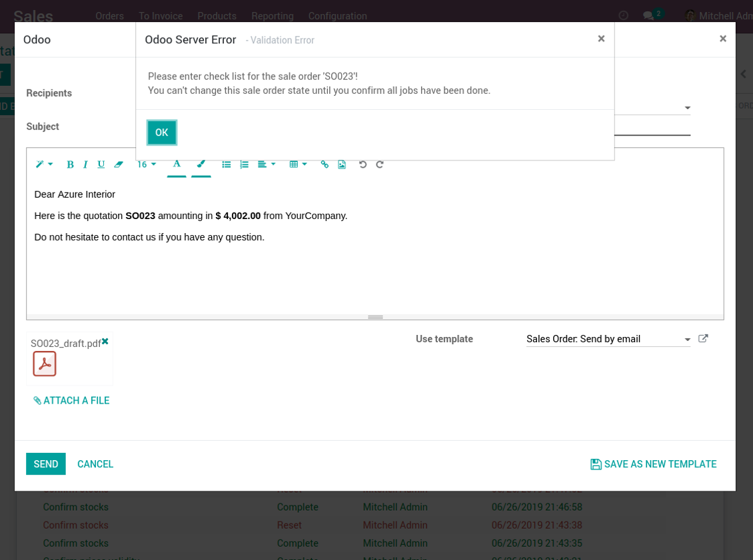Click timestamp 06/26/2019 21:43:35
Screen dimensions: 753x560
[x=536, y=543]
